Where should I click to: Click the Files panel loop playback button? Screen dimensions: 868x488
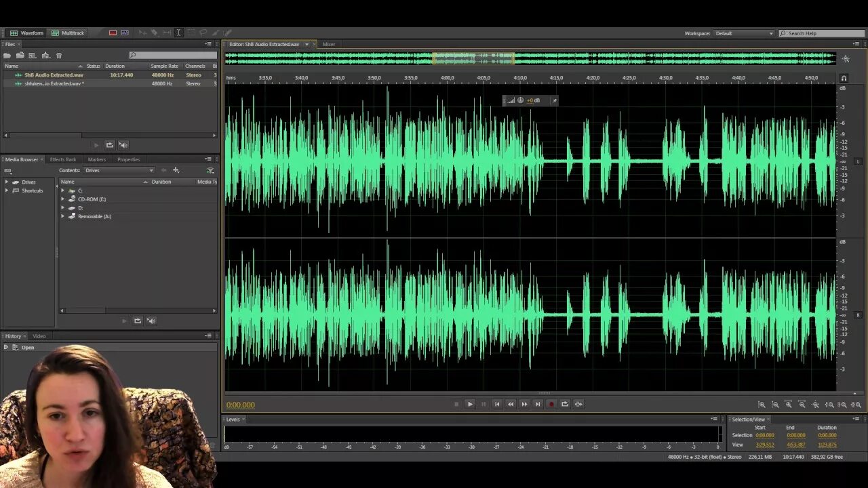click(x=110, y=145)
